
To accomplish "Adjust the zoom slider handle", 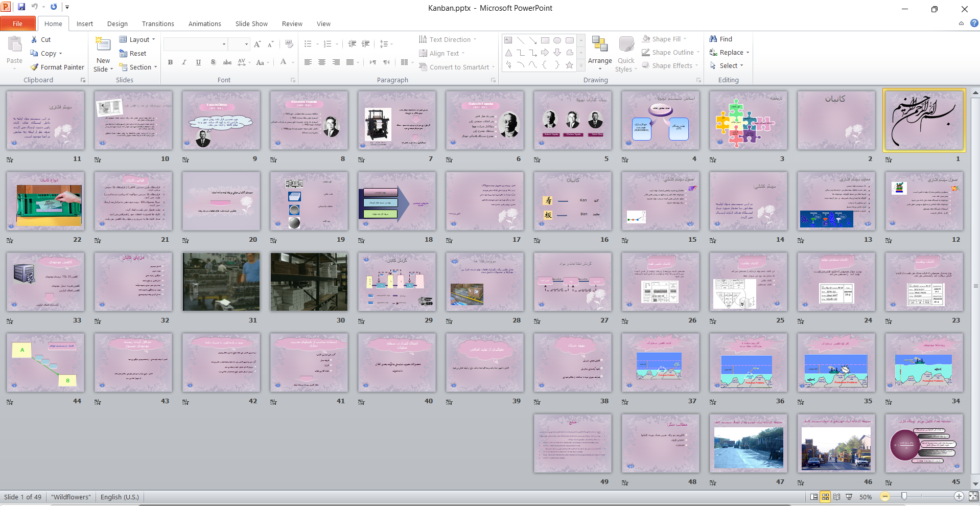I will [x=904, y=496].
